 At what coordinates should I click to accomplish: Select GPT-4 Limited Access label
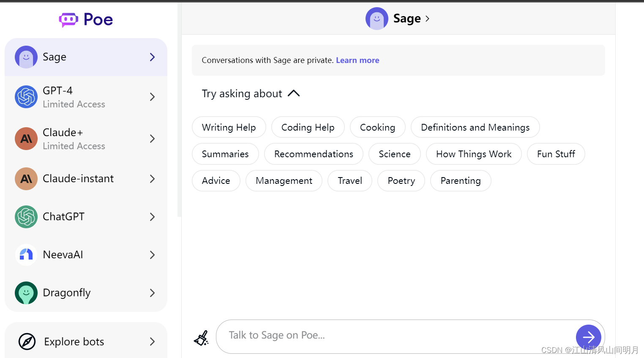tap(74, 104)
